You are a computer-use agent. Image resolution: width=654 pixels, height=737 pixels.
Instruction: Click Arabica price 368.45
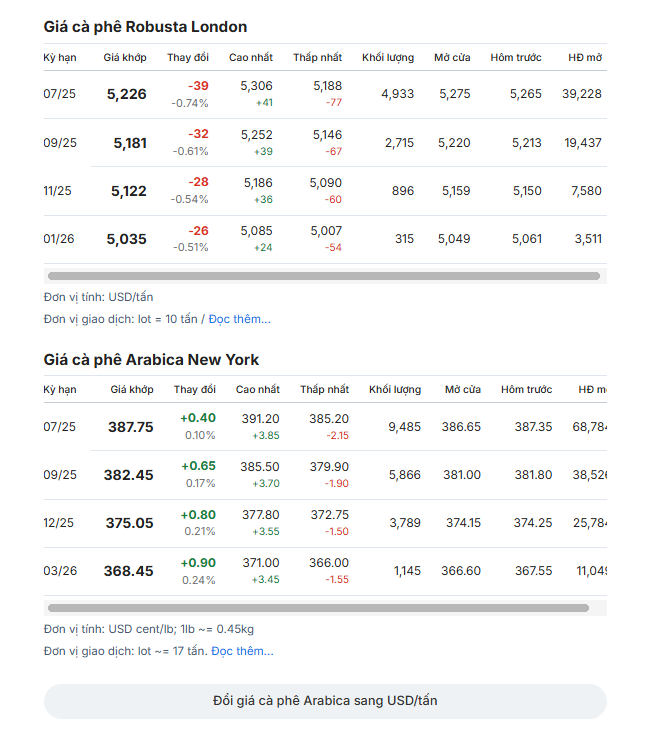coord(128,571)
